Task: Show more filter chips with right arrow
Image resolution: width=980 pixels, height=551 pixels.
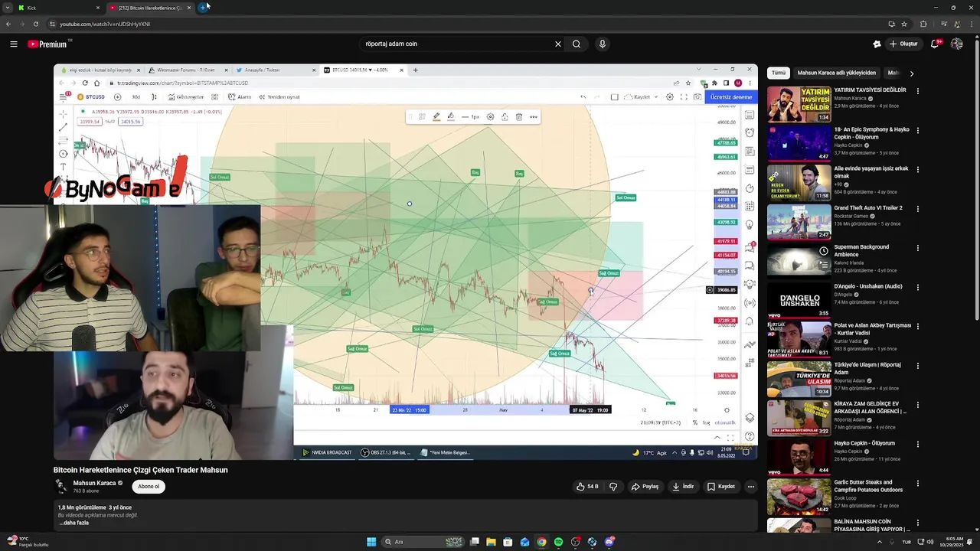Action: click(911, 73)
